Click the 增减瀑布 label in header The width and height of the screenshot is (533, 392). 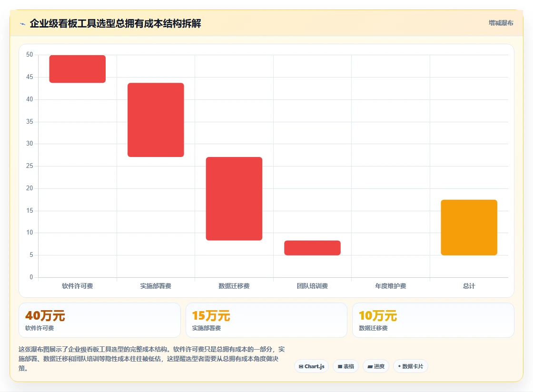501,23
